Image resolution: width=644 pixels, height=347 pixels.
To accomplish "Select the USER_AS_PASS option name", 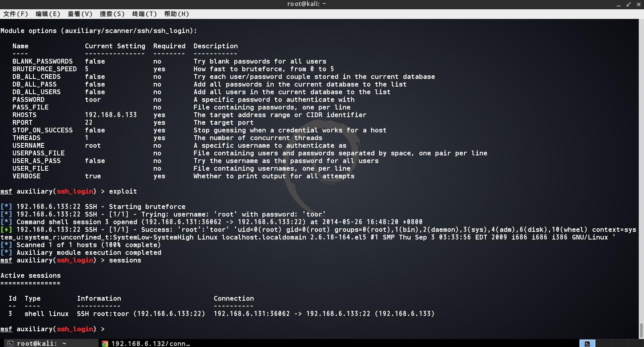I will [37, 161].
